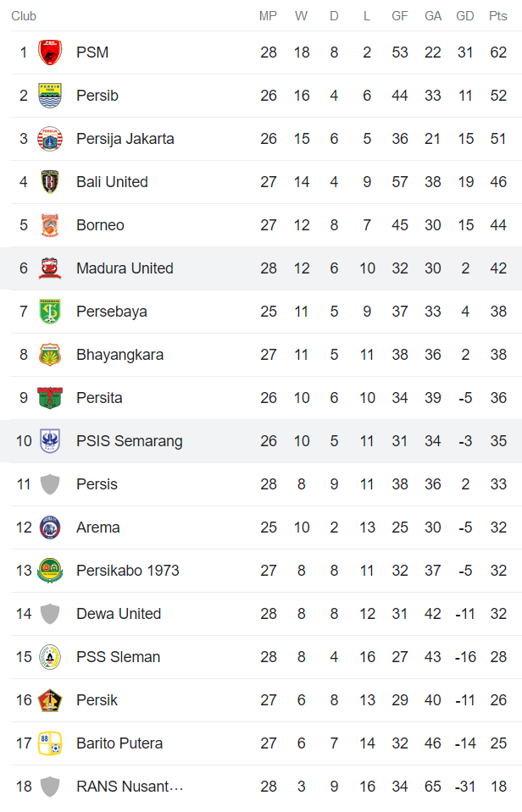522x812 pixels.
Task: Click the Bali United club logo
Action: tap(50, 181)
